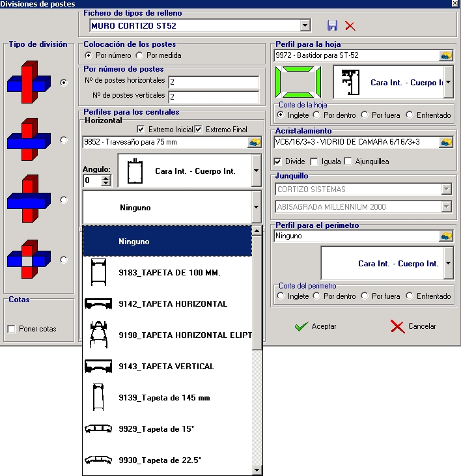Decrease the Angulo spinner value
The width and height of the screenshot is (461, 476).
click(x=105, y=183)
